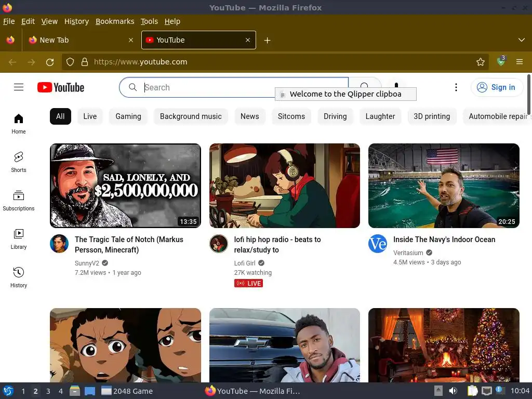The width and height of the screenshot is (532, 399).
Task: Select the Laughter filter chip
Action: pos(380,116)
